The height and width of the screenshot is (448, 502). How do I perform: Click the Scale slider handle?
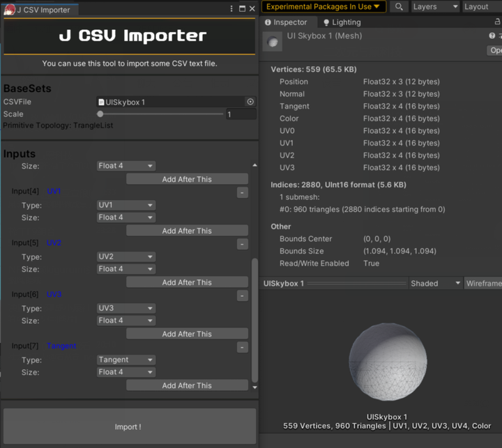(100, 114)
